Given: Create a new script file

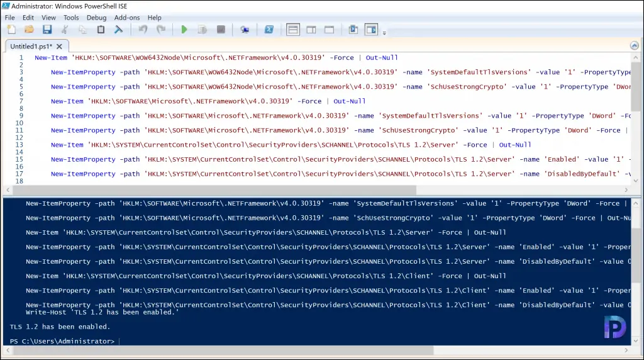Looking at the screenshot, I should pos(11,30).
